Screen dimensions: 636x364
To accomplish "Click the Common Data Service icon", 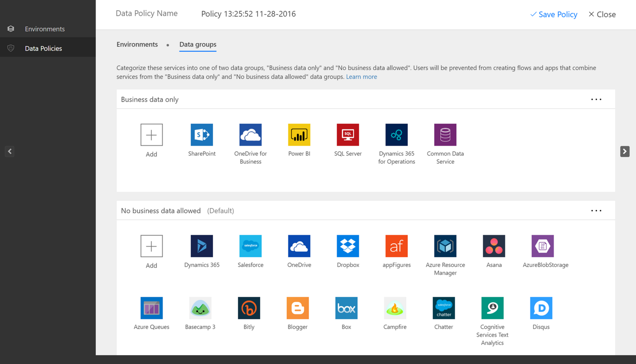I will (x=445, y=134).
